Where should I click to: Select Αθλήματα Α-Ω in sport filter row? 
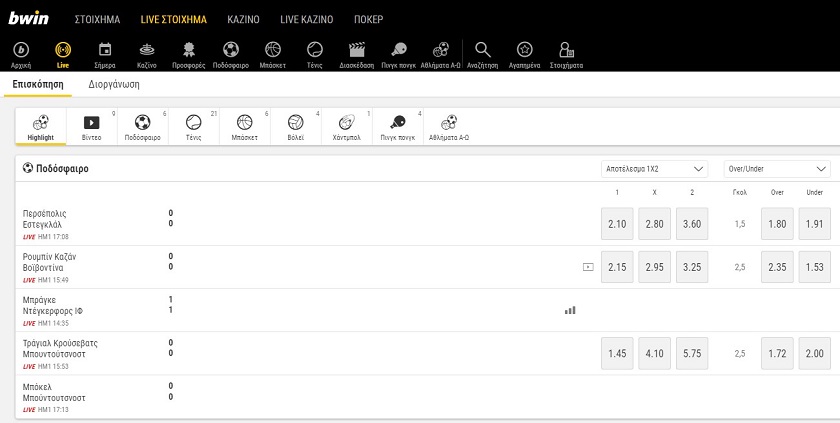[449, 127]
